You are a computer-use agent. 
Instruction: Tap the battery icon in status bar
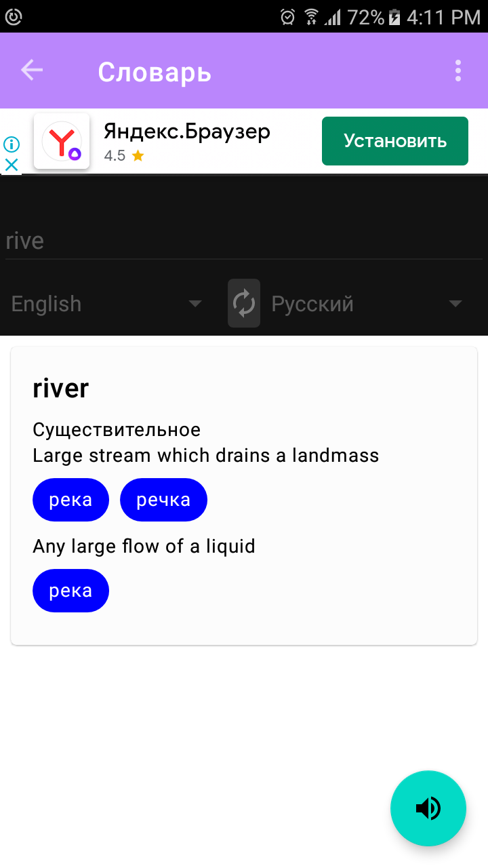coord(395,17)
